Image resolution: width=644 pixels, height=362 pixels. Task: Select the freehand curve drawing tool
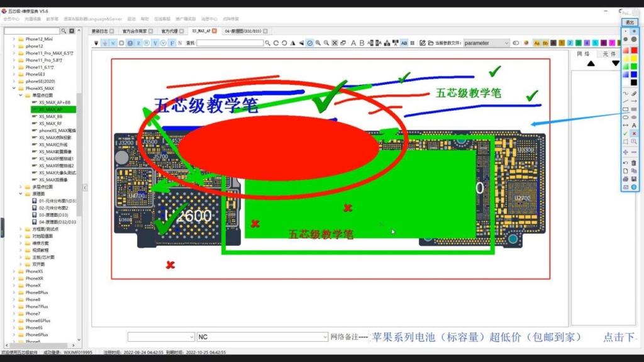click(625, 94)
